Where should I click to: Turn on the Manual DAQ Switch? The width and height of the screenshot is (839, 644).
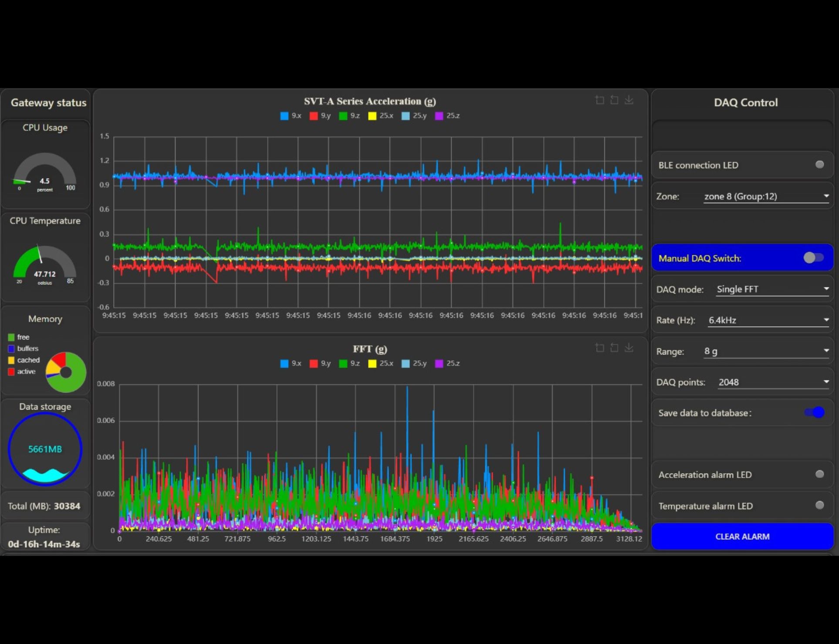coord(814,258)
